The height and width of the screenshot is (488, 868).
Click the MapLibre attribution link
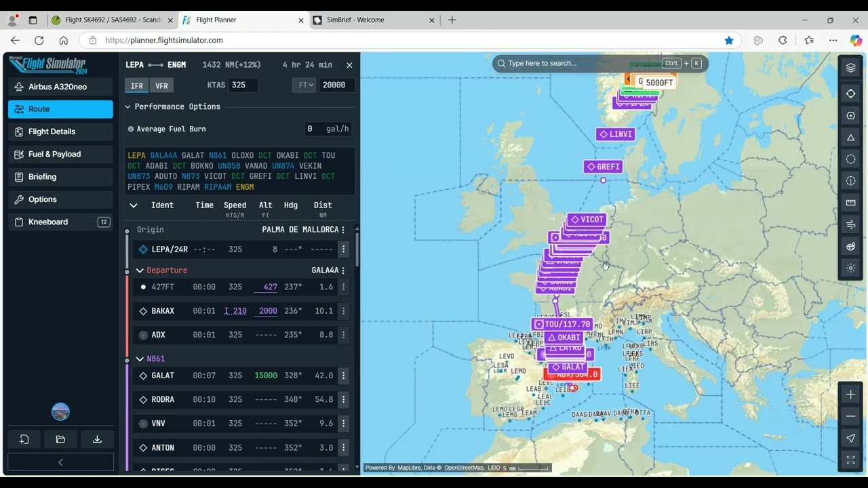coord(409,468)
